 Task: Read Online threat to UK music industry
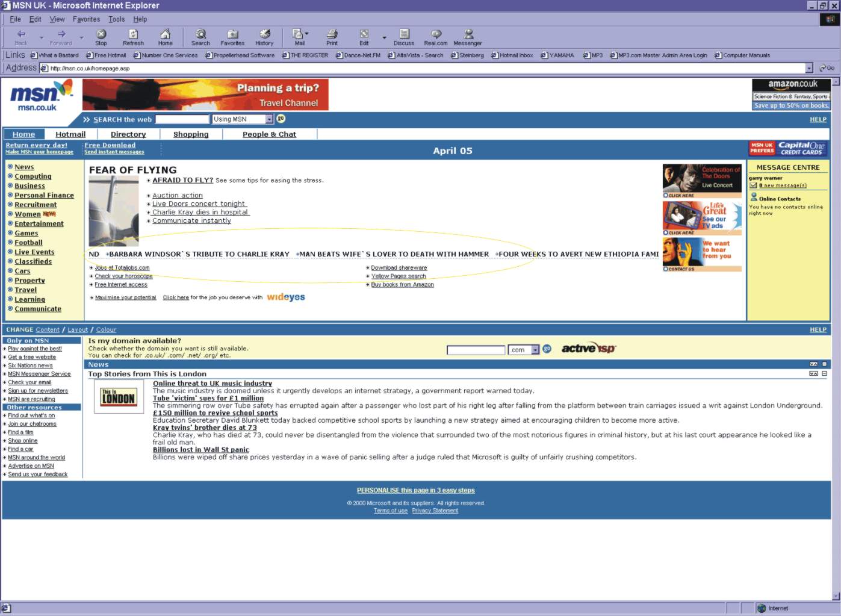point(213,383)
